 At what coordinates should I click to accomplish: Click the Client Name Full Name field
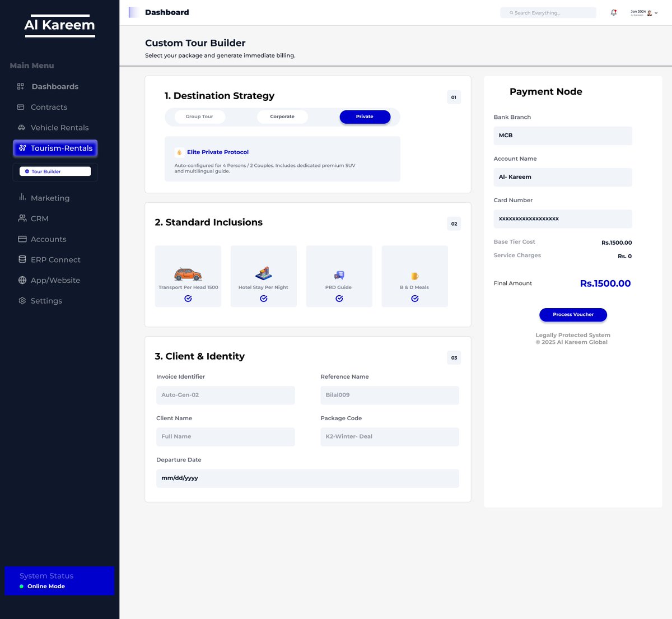coord(226,436)
